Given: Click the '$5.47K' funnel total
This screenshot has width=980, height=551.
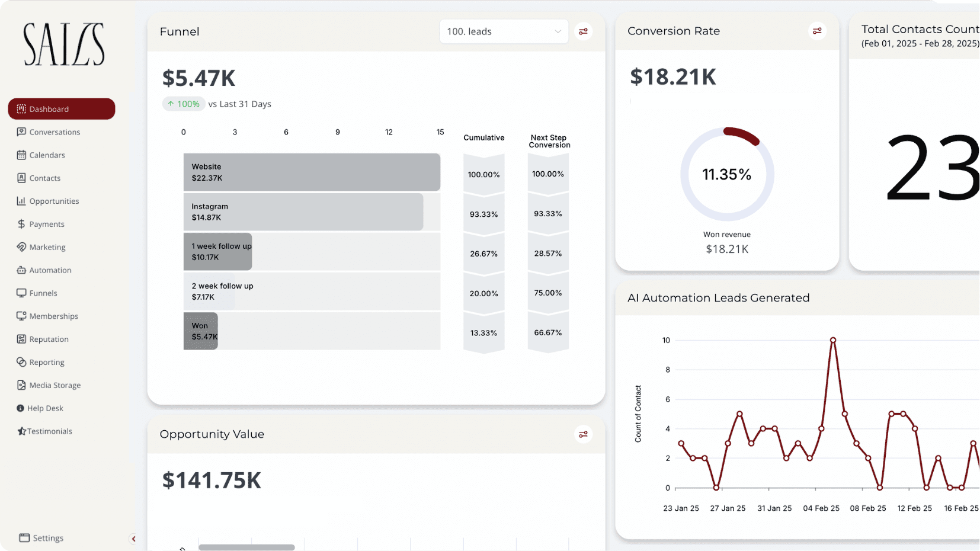Looking at the screenshot, I should point(198,78).
